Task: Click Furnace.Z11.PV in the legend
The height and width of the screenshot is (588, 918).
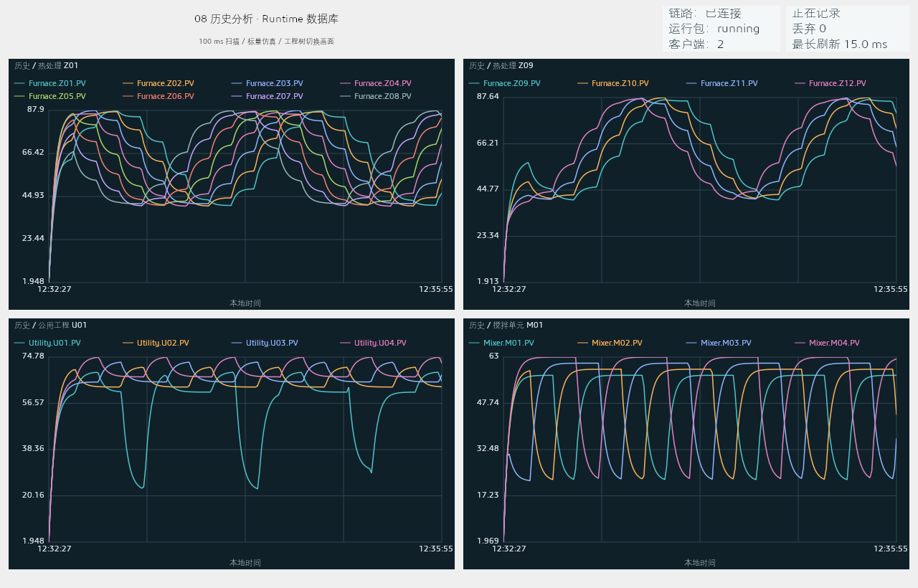Action: click(721, 84)
